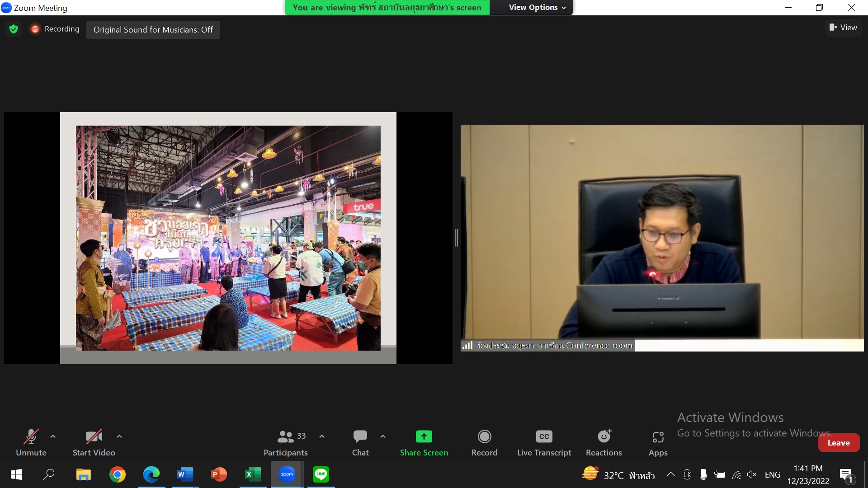Viewport: 868px width, 488px height.
Task: Enable Live Transcript captions
Action: coord(544,443)
